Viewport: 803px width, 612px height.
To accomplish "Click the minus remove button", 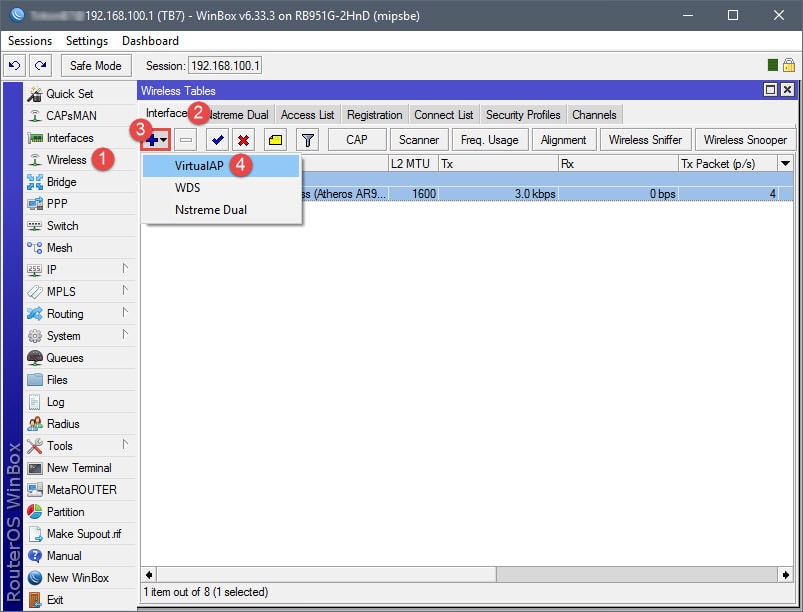I will click(186, 140).
